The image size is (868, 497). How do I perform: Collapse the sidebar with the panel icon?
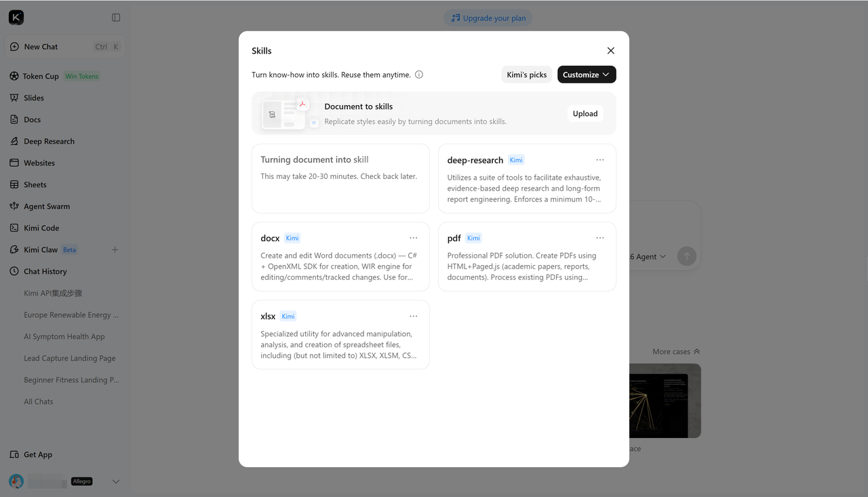click(116, 18)
